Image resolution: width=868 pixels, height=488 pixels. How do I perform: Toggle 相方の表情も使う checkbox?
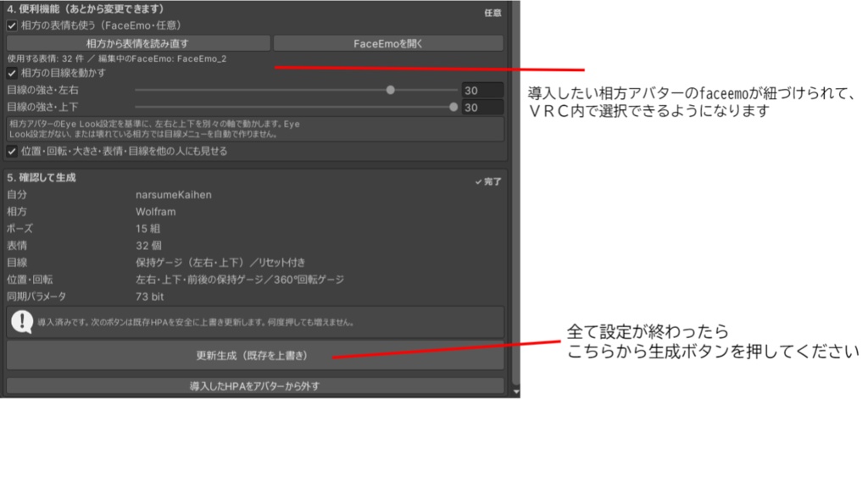pos(12,25)
